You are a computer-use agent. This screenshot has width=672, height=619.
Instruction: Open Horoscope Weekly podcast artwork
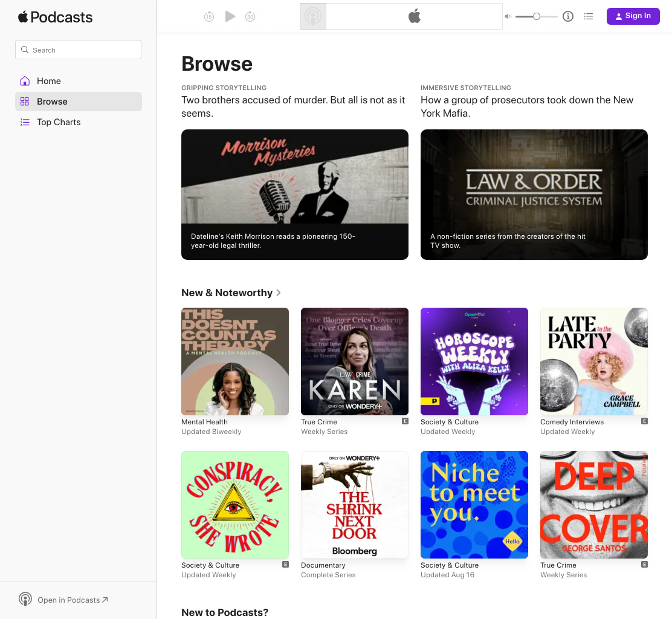[474, 361]
